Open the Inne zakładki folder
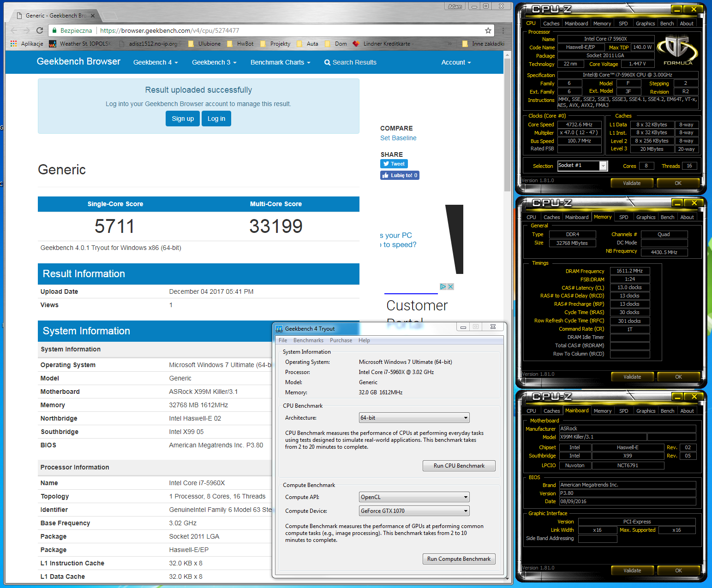This screenshot has width=712, height=588. click(483, 44)
